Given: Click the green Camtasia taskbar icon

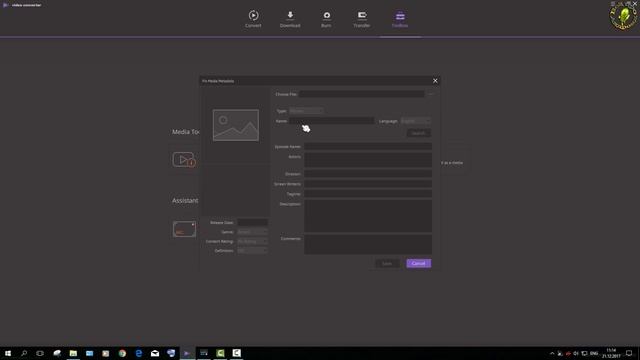Looking at the screenshot, I should (220, 353).
